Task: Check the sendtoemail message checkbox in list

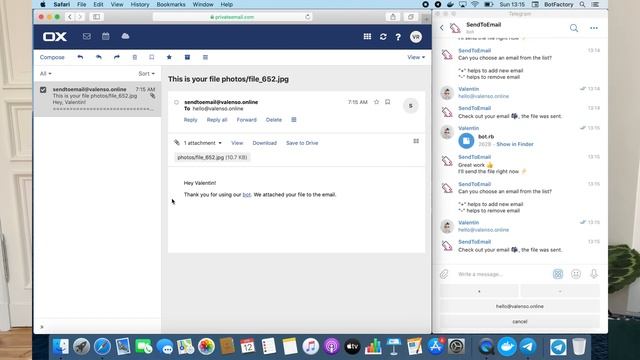Action: coord(43,89)
